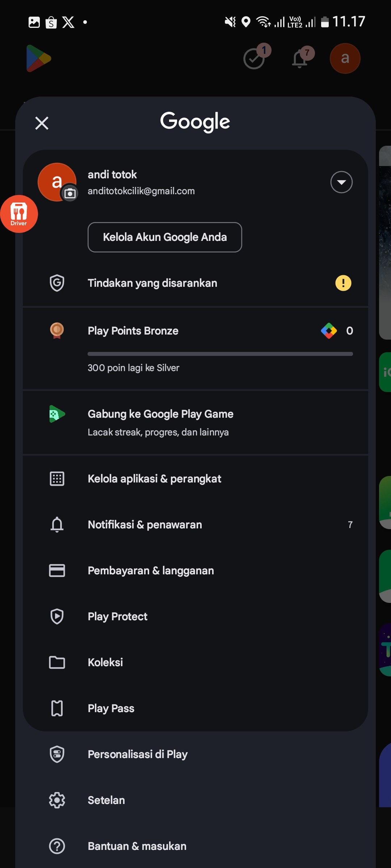The width and height of the screenshot is (391, 868).
Task: Open Pembayaran & langganan
Action: [x=151, y=570]
